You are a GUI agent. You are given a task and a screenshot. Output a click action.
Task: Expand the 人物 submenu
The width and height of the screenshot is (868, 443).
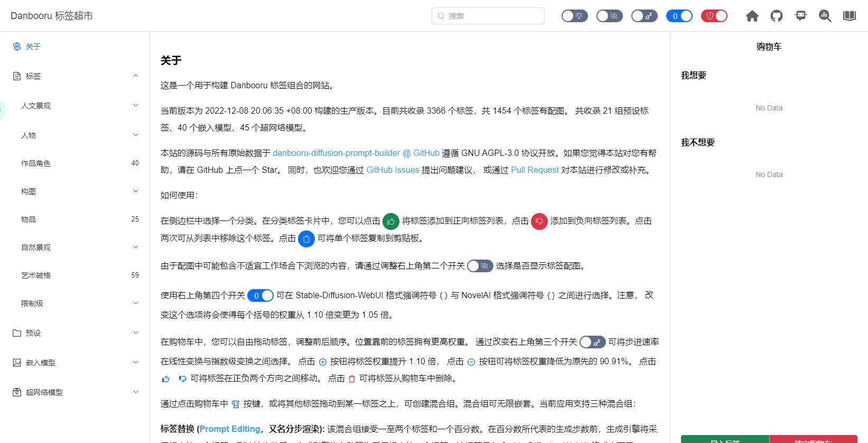point(75,135)
